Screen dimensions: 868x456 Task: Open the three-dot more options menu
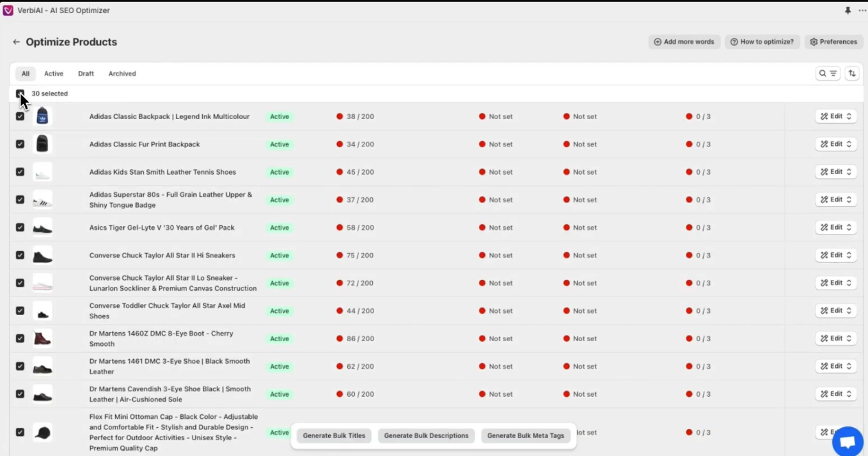point(862,10)
